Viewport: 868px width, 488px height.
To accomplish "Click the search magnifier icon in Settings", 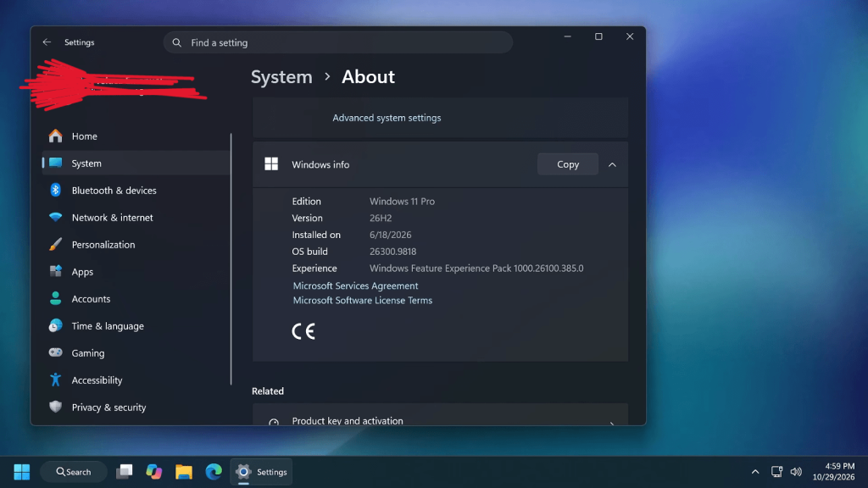I will point(176,42).
